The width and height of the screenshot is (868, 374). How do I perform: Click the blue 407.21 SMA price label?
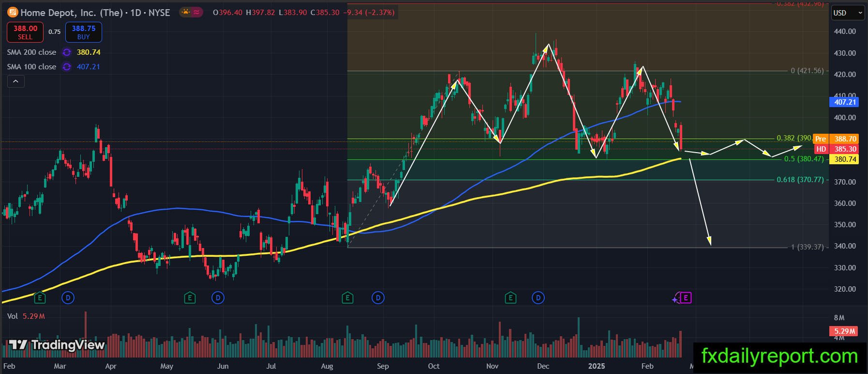pos(845,102)
